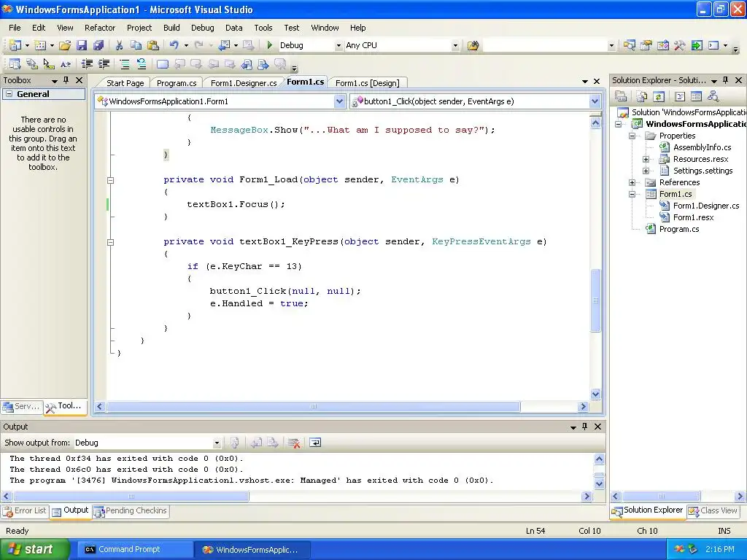Clear all output with the red X icon
Image resolution: width=747 pixels, height=560 pixels.
294,443
